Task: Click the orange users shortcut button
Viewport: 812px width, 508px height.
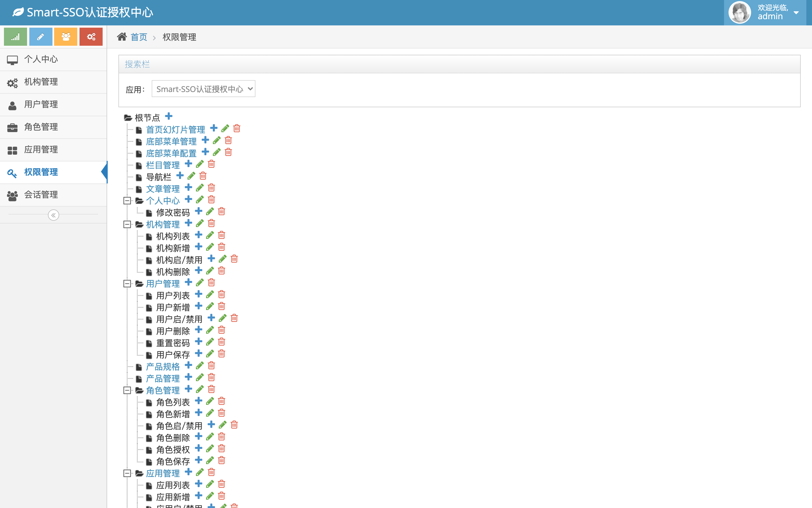Action: [x=66, y=37]
